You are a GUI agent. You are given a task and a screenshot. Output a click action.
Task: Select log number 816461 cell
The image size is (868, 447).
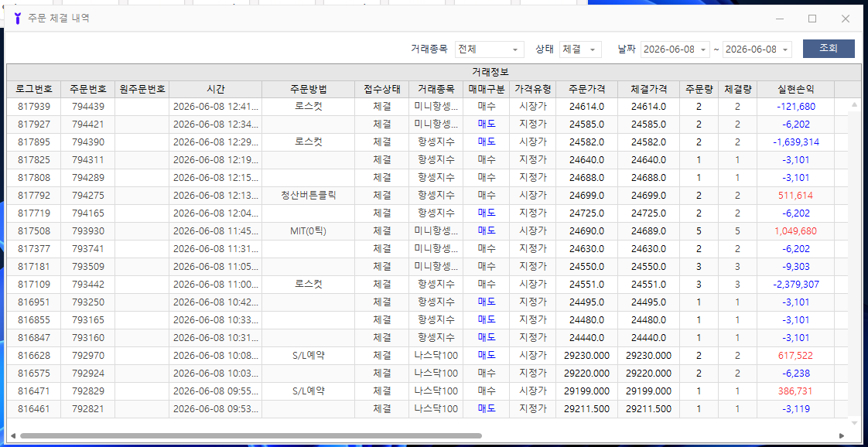click(34, 409)
